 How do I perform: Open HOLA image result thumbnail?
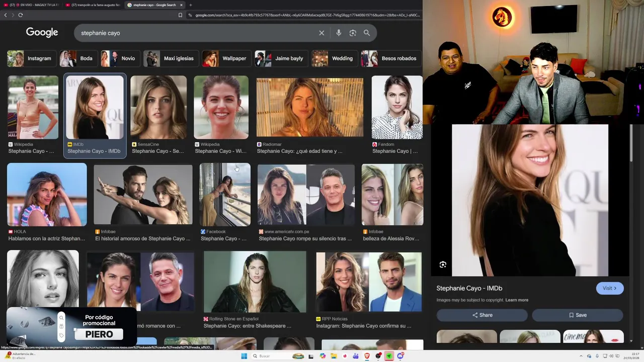click(x=47, y=195)
